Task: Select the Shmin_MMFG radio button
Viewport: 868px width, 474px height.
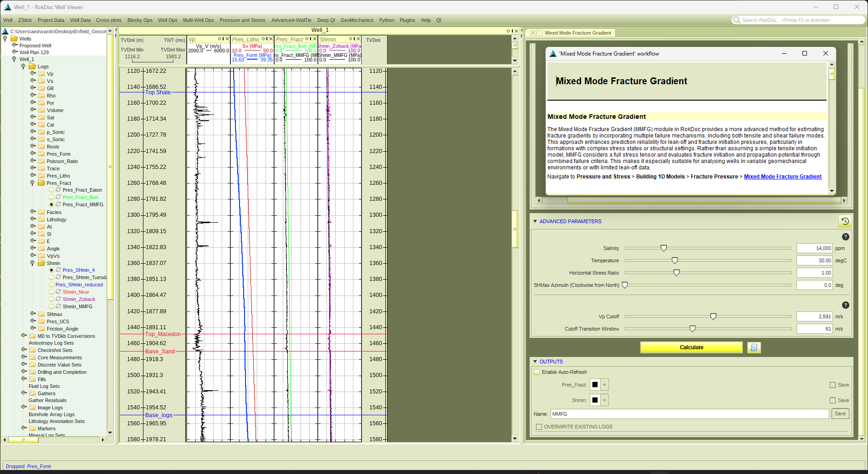Action: pyautogui.click(x=51, y=306)
